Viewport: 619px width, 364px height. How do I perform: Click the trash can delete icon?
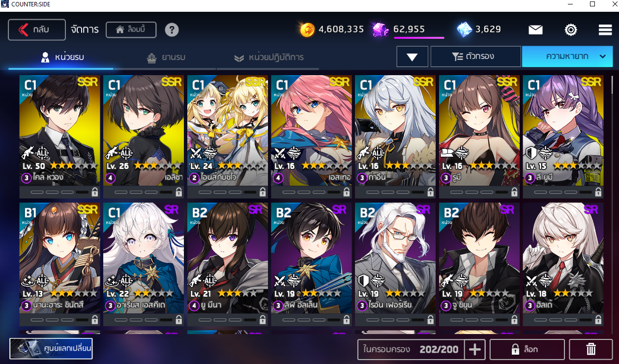(591, 349)
